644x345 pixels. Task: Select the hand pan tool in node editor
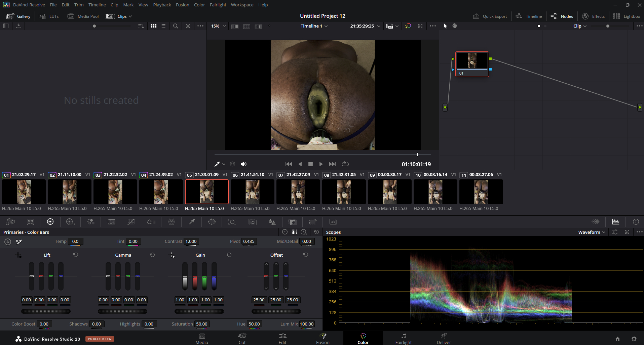coord(455,26)
